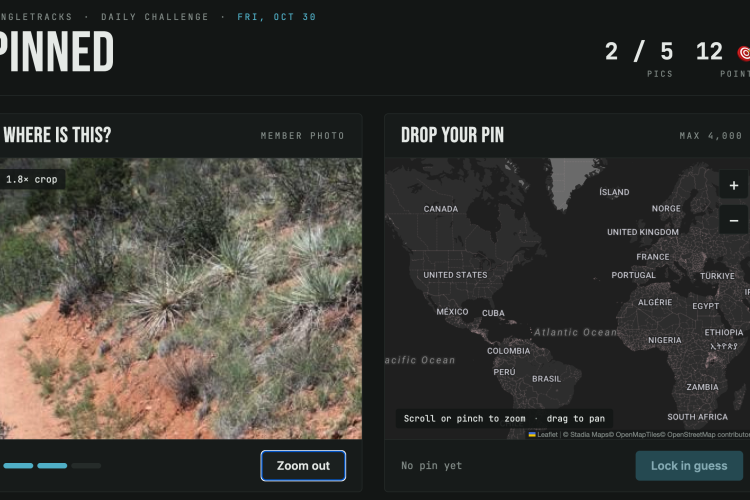This screenshot has width=750, height=500.
Task: Click the map zoom in plus button
Action: [733, 185]
